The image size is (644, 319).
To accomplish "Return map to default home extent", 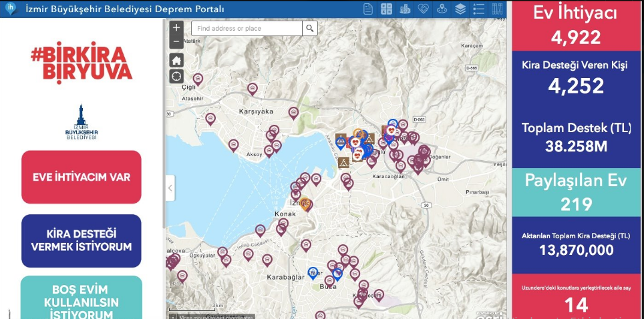I will (176, 59).
